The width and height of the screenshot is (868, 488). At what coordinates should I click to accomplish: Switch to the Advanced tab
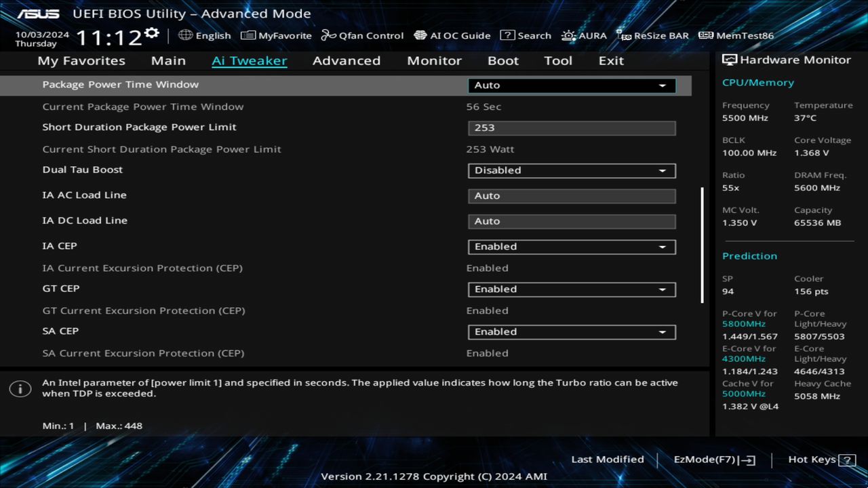click(x=347, y=60)
